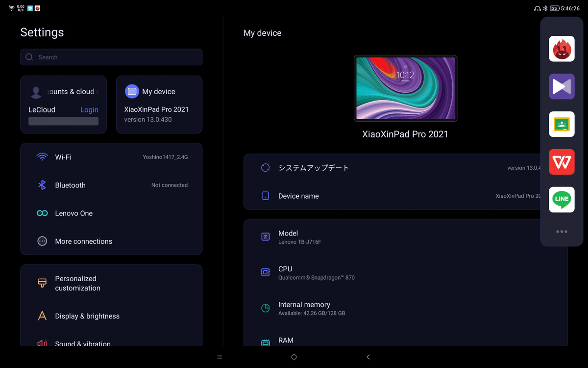
Task: Show more apps via three-dots icon
Action: pyautogui.click(x=562, y=232)
